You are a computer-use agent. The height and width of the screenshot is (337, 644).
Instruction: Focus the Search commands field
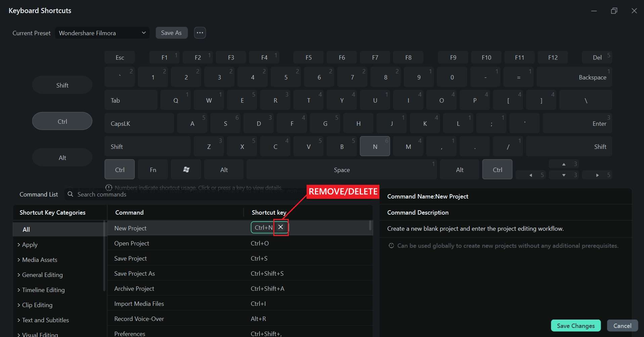click(185, 194)
